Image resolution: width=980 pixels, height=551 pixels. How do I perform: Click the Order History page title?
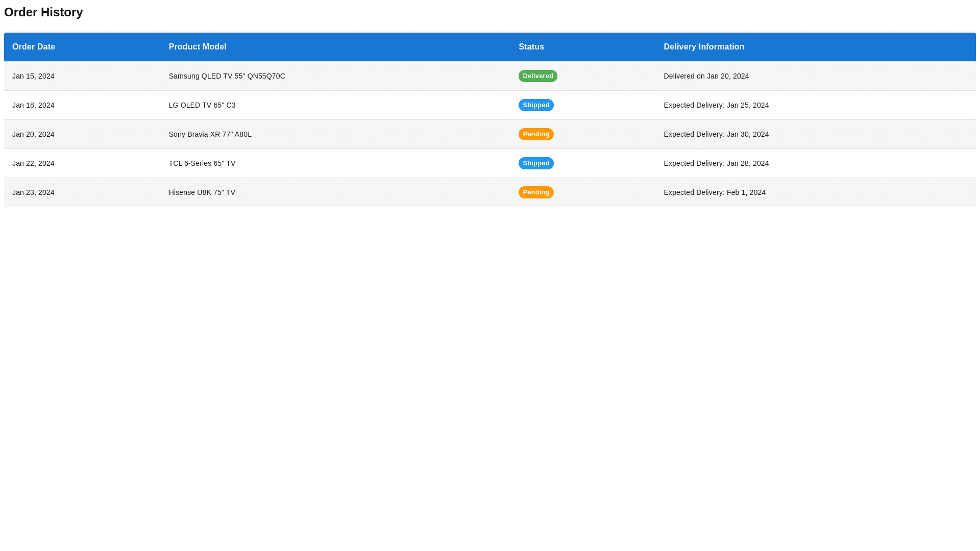click(x=43, y=12)
